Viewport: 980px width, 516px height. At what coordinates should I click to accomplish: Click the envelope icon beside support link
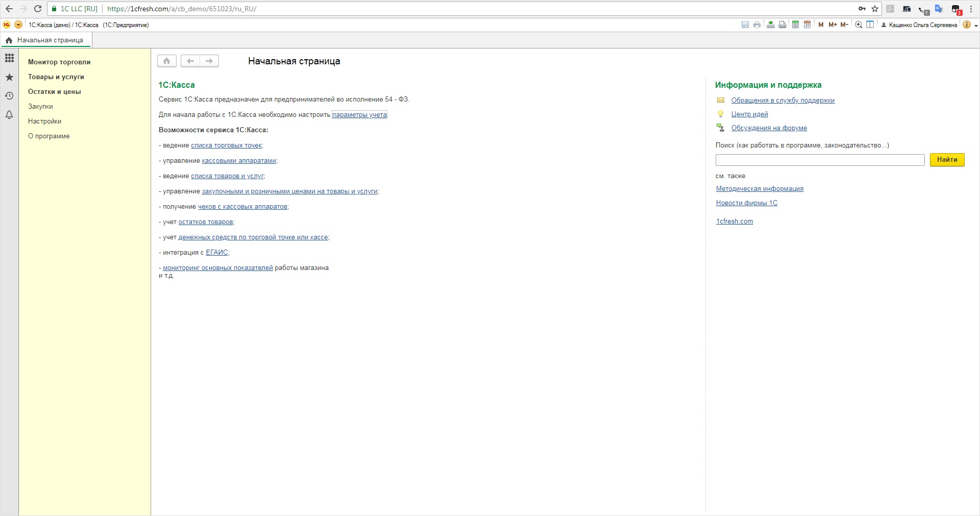tap(721, 100)
